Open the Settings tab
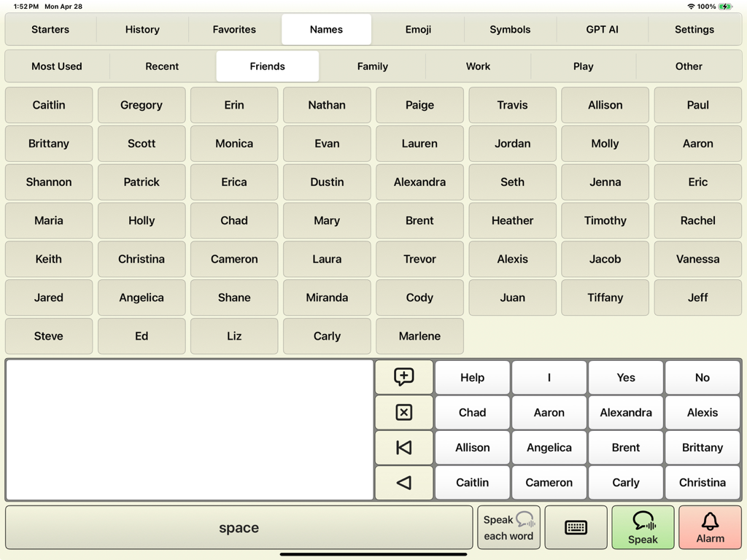Screen dimensions: 747x560 point(694,30)
